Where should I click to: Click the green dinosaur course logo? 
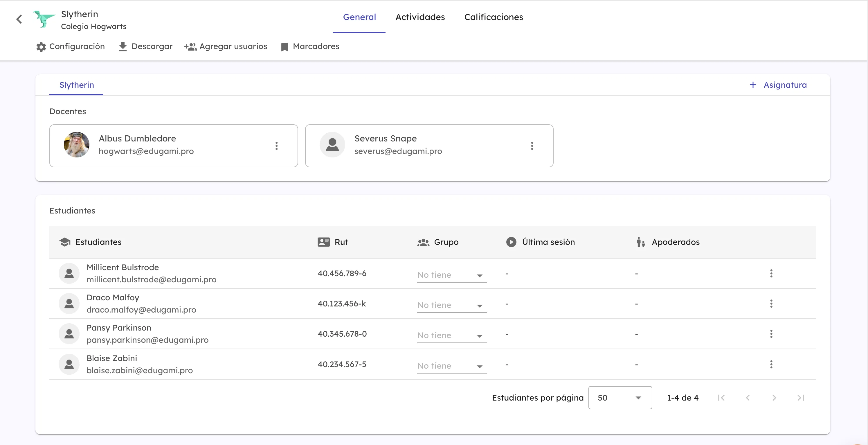tap(44, 19)
